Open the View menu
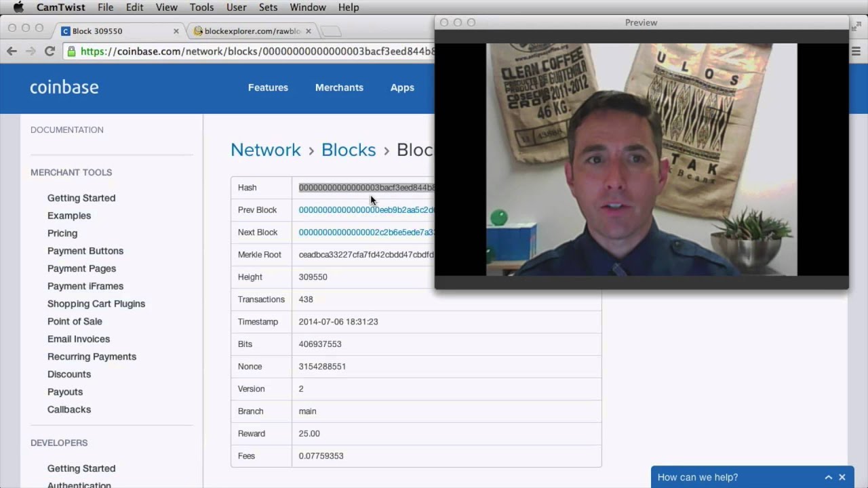Image resolution: width=868 pixels, height=488 pixels. (166, 7)
